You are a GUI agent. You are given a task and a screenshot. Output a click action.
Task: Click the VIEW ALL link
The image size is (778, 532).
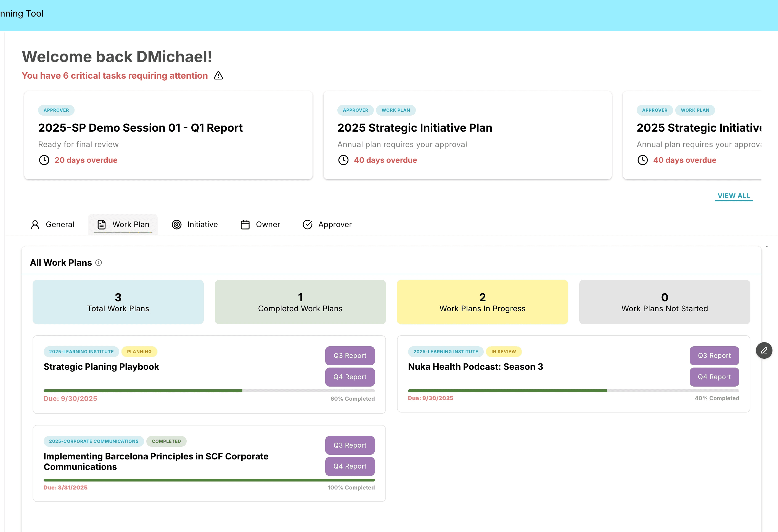point(734,196)
